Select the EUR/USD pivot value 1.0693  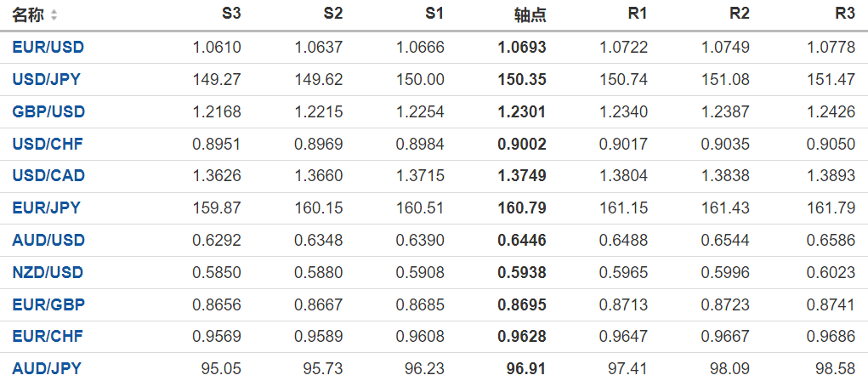coord(522,48)
